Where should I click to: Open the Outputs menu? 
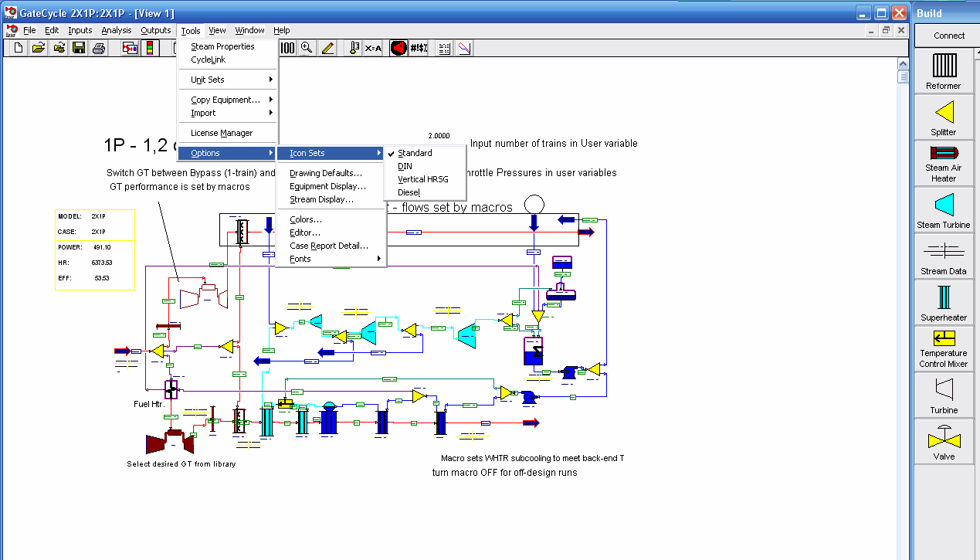click(x=156, y=30)
